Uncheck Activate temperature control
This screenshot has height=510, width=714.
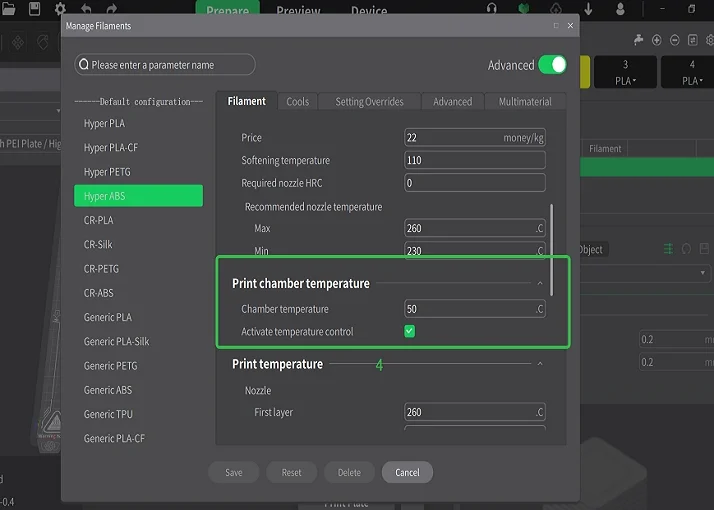(x=409, y=331)
